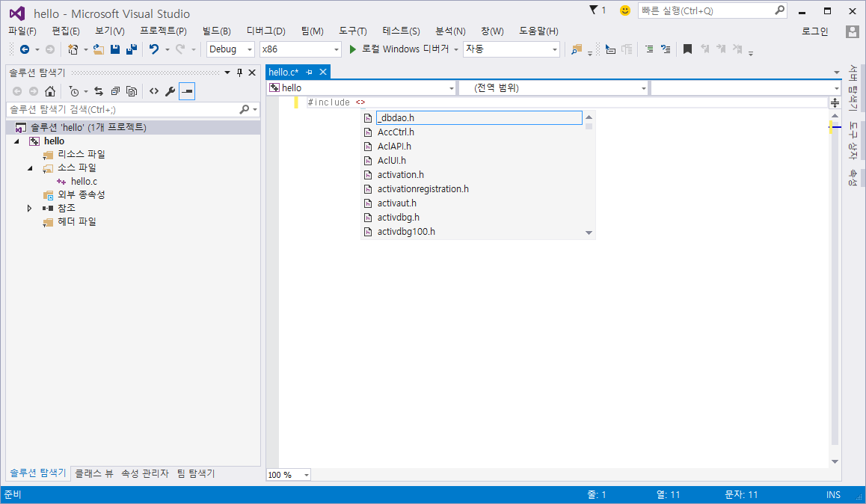Open the 도구(T) menu
Image resolution: width=866 pixels, height=504 pixels.
point(352,31)
